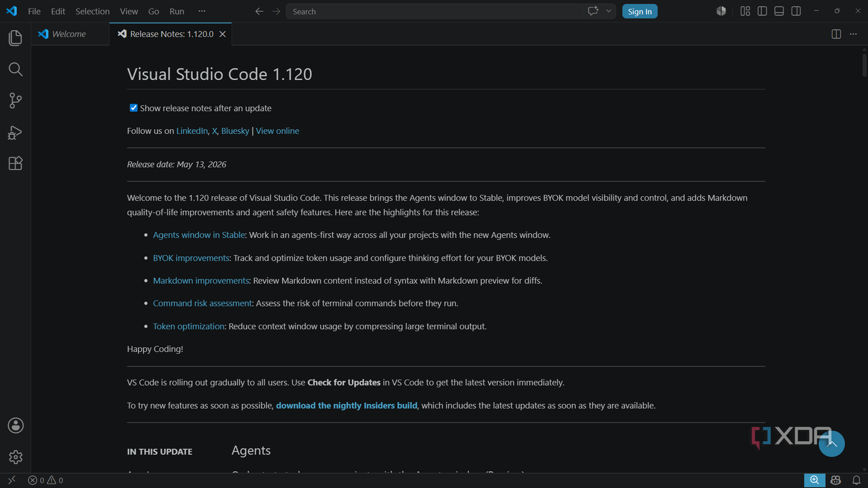Open the Explorer view in the activity bar
The height and width of the screenshot is (488, 868).
pos(16,38)
